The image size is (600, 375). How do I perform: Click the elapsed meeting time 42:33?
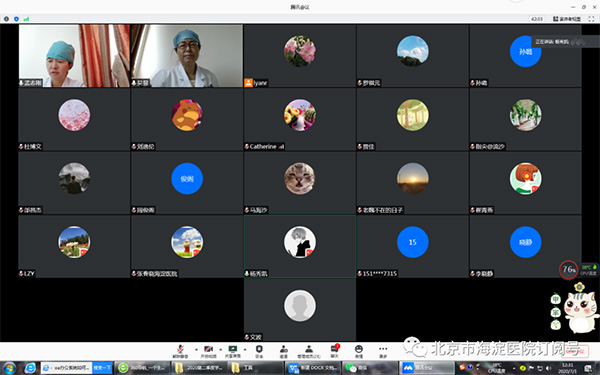click(537, 19)
